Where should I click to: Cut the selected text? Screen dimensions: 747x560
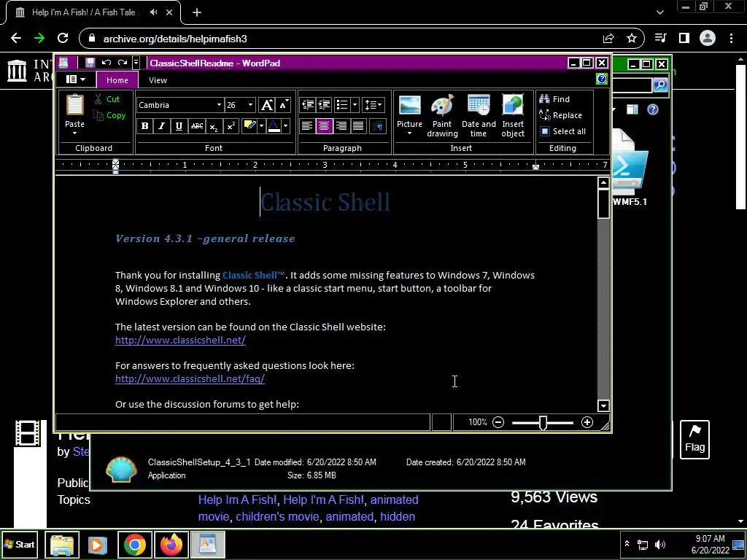[x=107, y=99]
